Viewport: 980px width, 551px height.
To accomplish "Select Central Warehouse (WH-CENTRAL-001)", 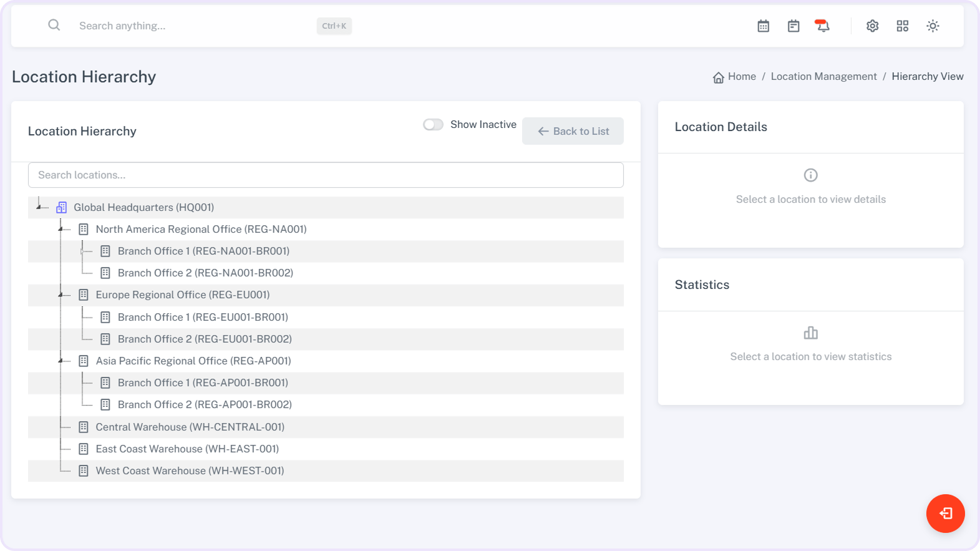I will coord(190,427).
